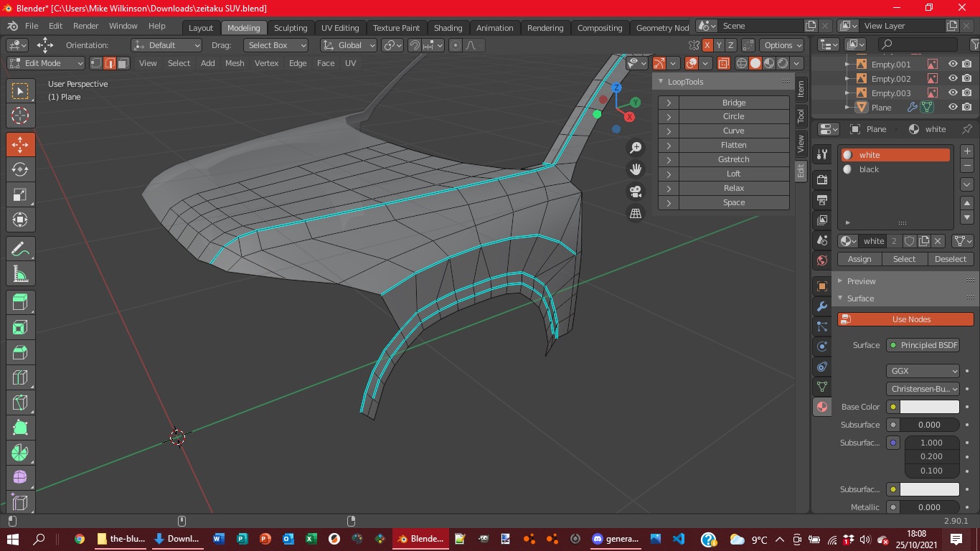Viewport: 980px width, 551px height.
Task: Open the Global orientation dropdown
Action: (x=349, y=45)
